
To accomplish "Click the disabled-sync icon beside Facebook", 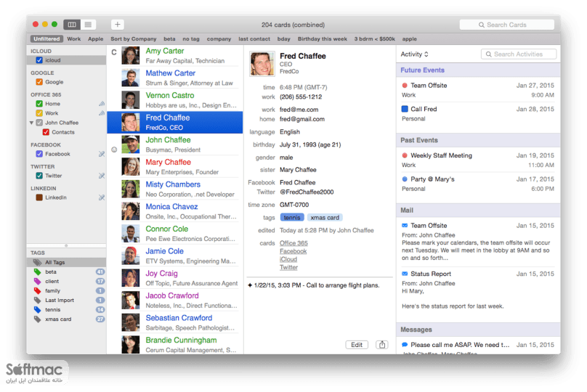I will [x=102, y=154].
